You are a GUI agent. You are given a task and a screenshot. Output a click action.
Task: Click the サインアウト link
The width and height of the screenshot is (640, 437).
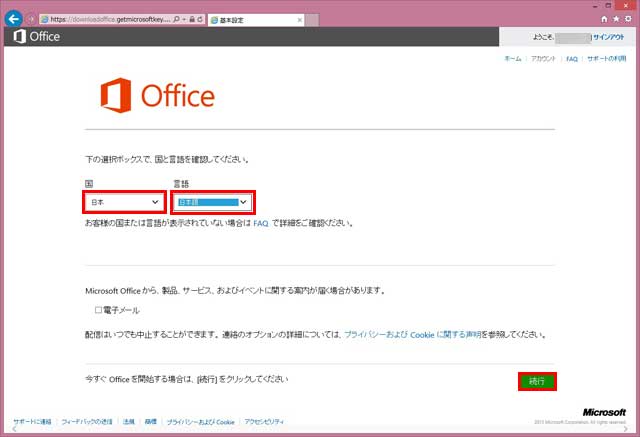point(609,36)
